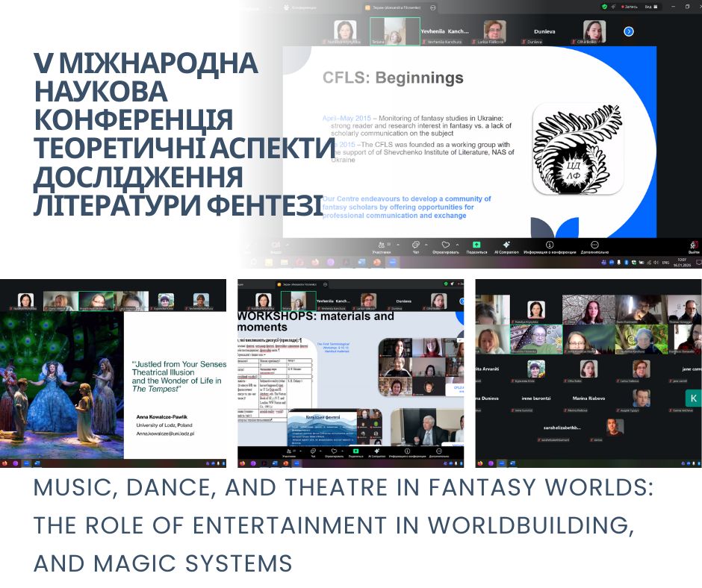Switch to the Alexandra Filonenko theses tab

point(396,7)
